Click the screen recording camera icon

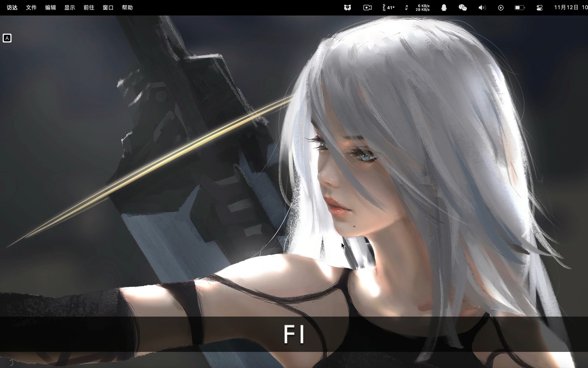coord(367,7)
